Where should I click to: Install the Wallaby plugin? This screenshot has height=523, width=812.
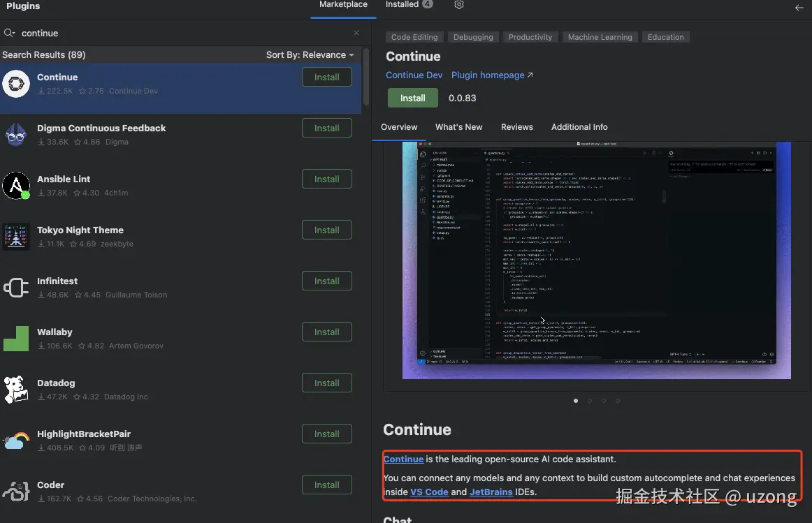[327, 332]
